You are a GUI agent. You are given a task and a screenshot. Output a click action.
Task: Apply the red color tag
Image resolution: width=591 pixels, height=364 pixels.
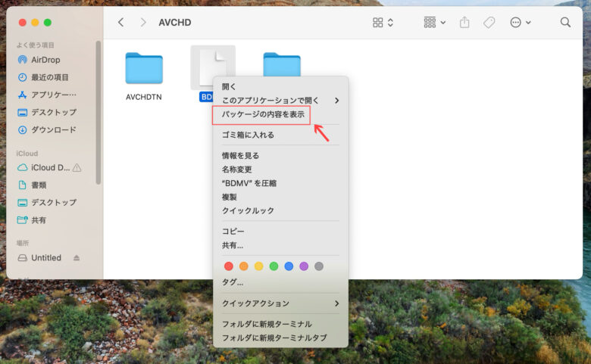[228, 266]
